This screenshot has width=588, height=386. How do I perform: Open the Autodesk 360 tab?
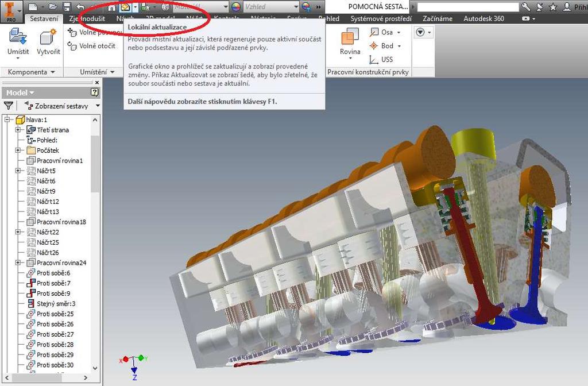tap(483, 18)
